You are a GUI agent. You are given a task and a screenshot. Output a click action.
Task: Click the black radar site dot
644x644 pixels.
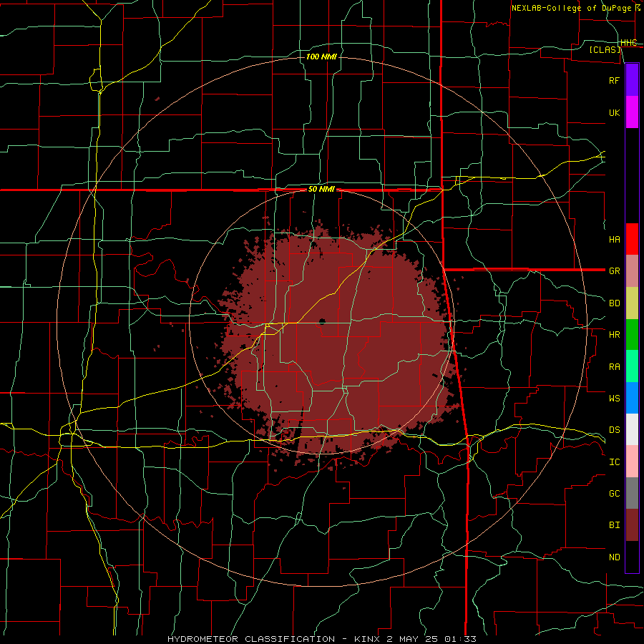[x=322, y=321]
